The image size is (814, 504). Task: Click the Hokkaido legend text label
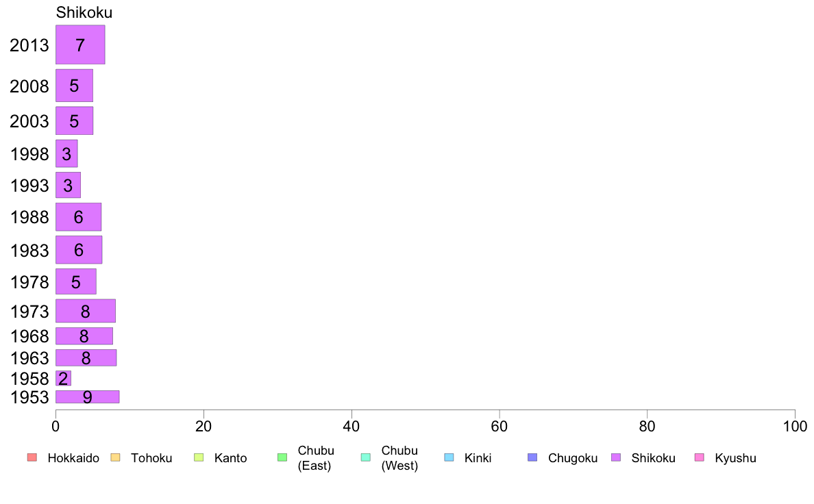click(x=73, y=458)
